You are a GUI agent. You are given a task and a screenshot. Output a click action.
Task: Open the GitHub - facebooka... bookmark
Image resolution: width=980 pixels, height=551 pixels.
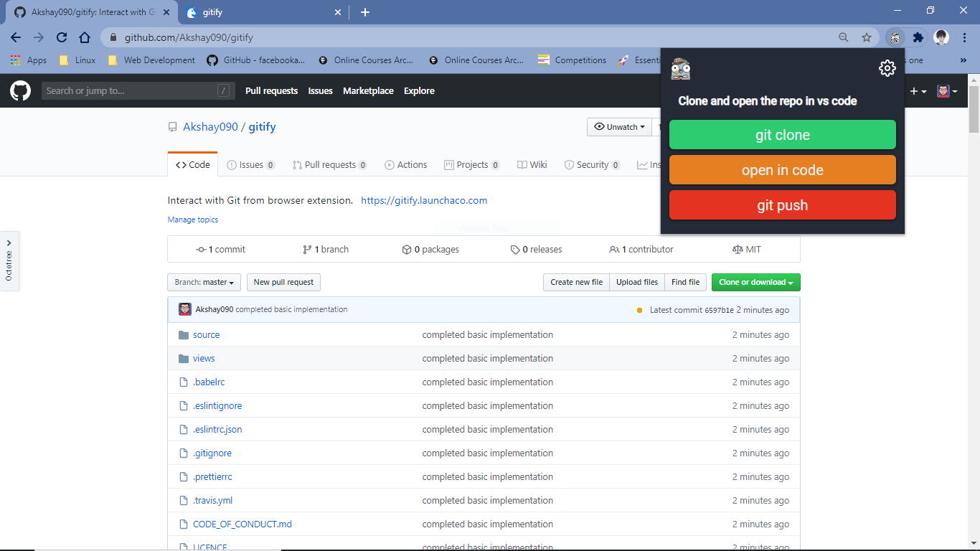click(x=255, y=60)
